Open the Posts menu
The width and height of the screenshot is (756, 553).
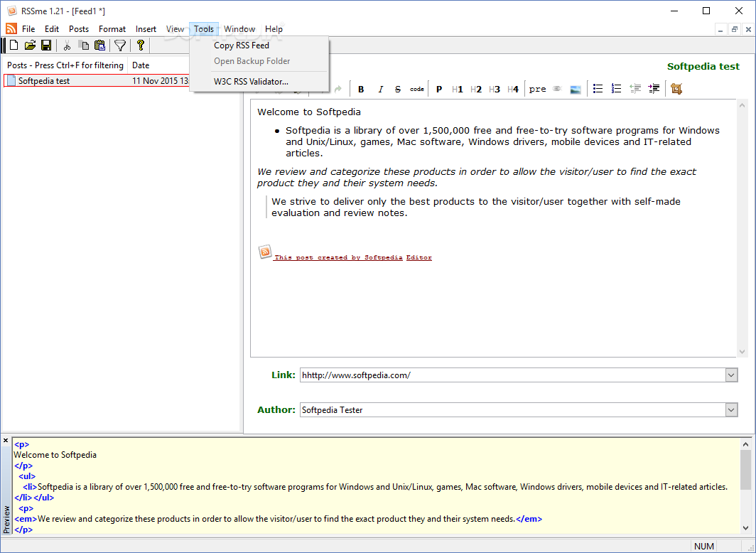[79, 29]
